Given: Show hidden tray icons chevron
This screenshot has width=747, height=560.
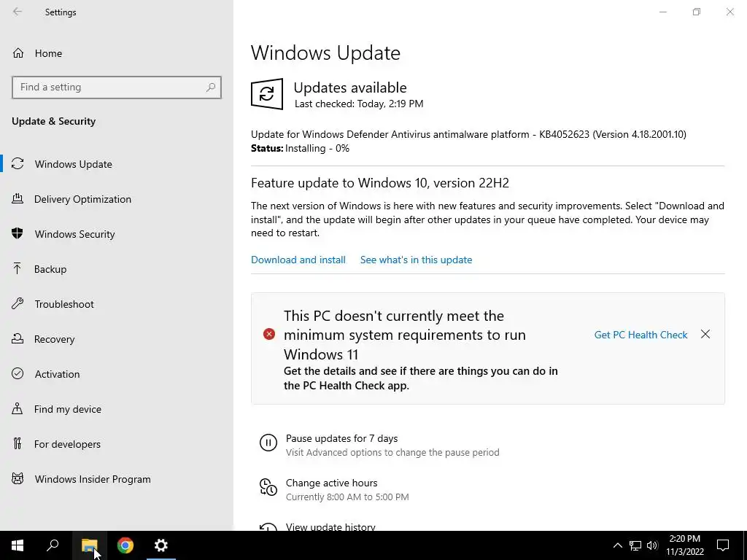Looking at the screenshot, I should point(617,545).
